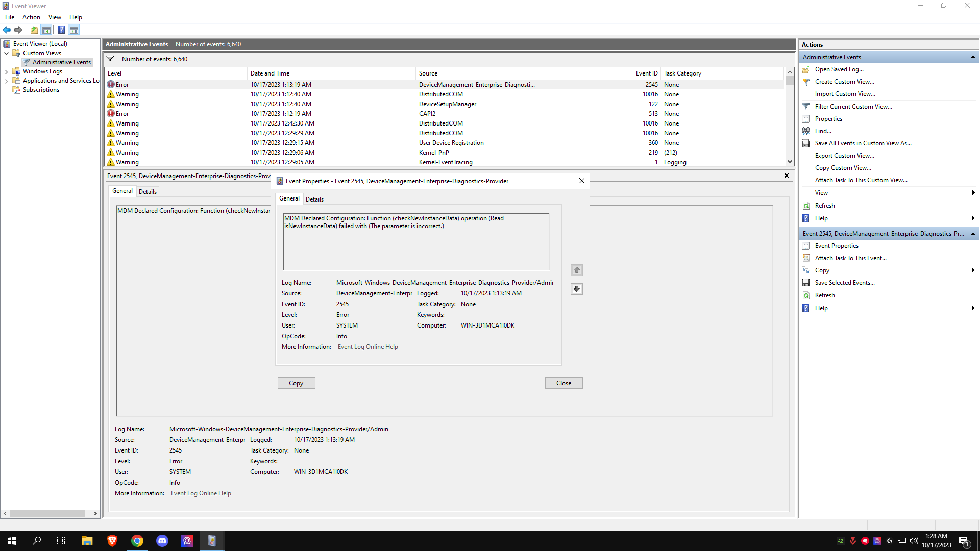Click the Find binoculars icon in Actions

click(x=806, y=131)
